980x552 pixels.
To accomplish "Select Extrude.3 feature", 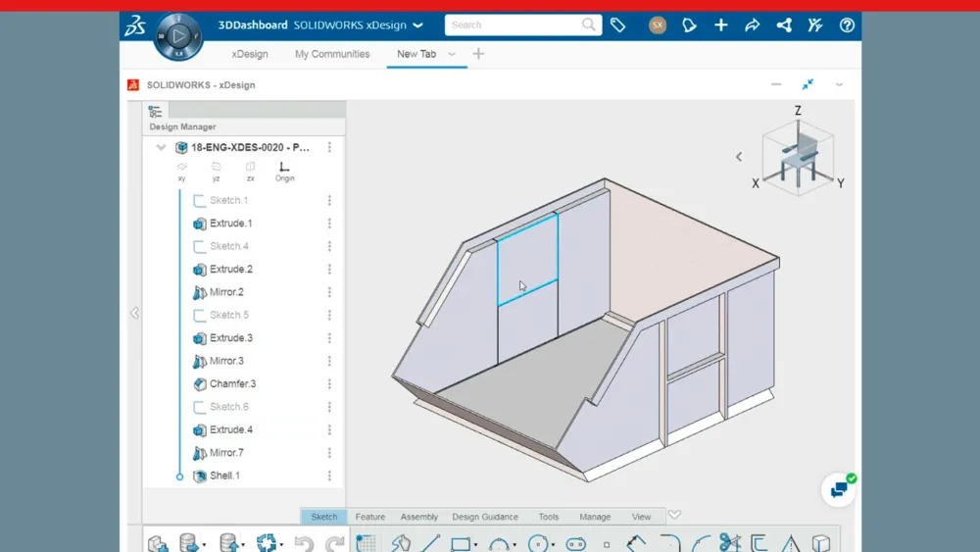I will 230,337.
